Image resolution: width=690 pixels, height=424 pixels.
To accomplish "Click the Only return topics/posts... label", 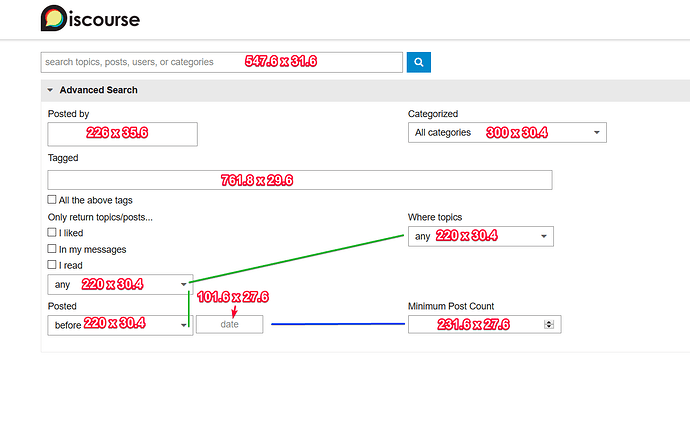I will (x=100, y=217).
